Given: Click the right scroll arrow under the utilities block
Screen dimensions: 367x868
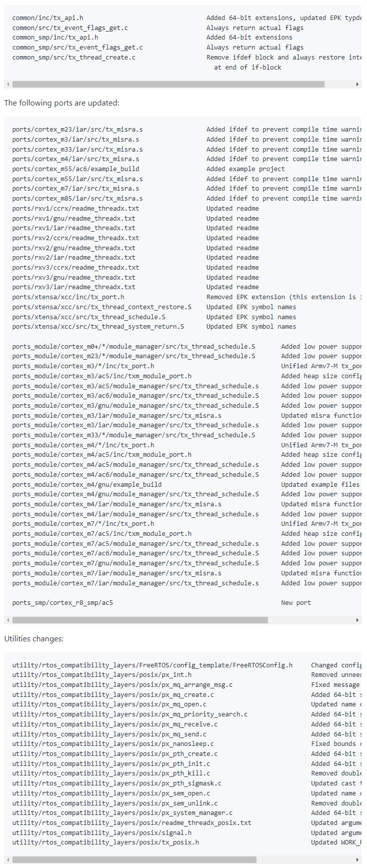Looking at the screenshot, I should (x=357, y=860).
